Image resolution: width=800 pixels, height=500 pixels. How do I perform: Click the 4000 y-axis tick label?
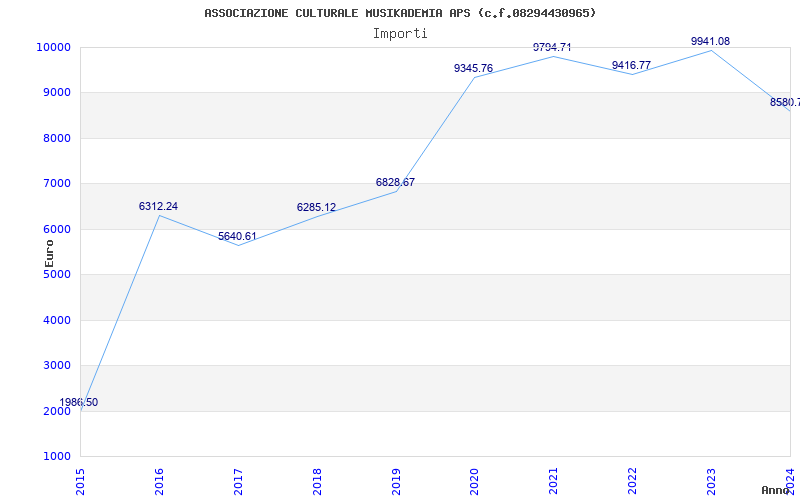56,320
